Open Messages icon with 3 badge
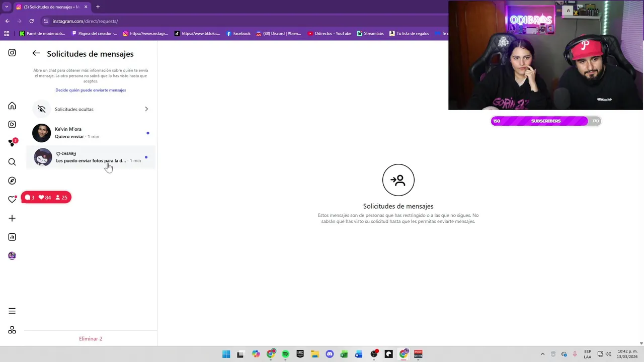 pyautogui.click(x=12, y=143)
